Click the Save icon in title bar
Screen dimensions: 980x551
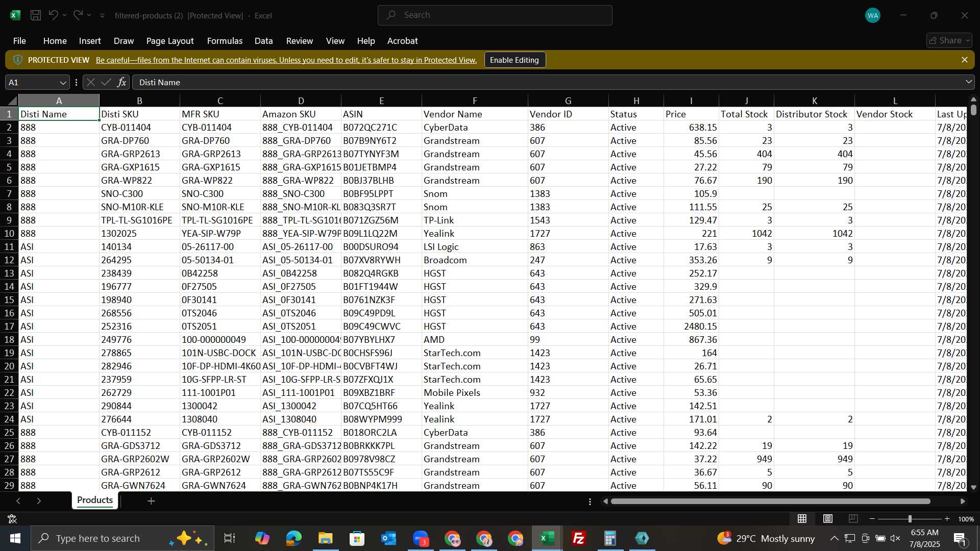(36, 15)
